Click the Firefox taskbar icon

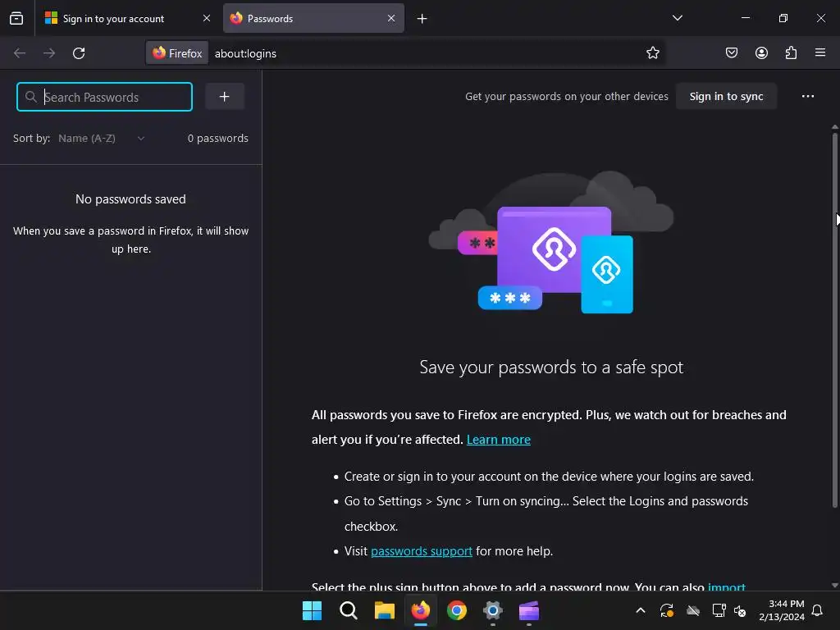coord(421,610)
